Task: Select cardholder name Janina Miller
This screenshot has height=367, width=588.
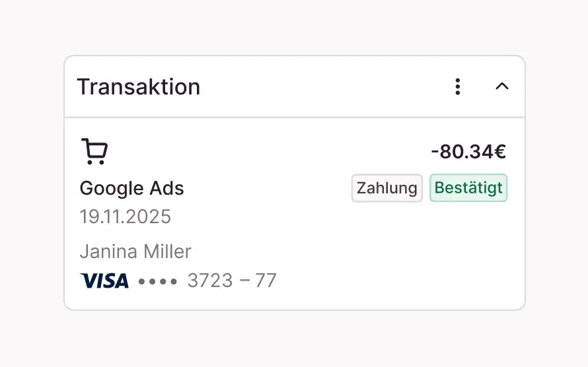Action: coord(135,251)
